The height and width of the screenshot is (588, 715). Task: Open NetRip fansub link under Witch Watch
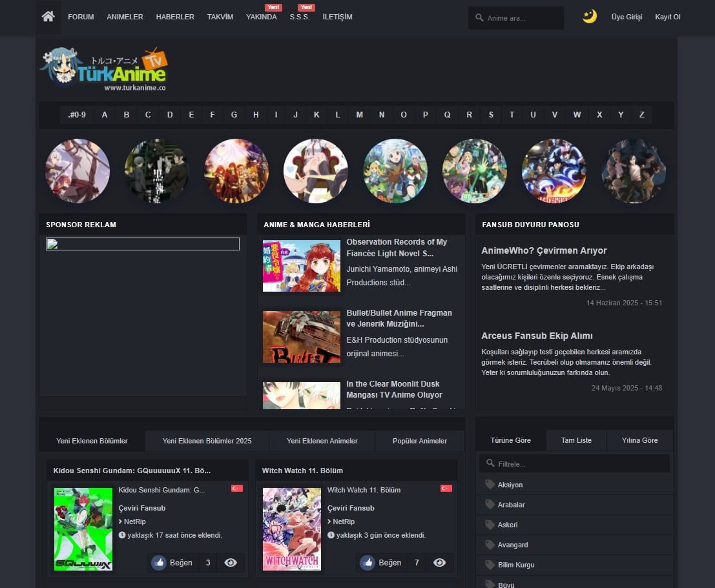point(344,522)
